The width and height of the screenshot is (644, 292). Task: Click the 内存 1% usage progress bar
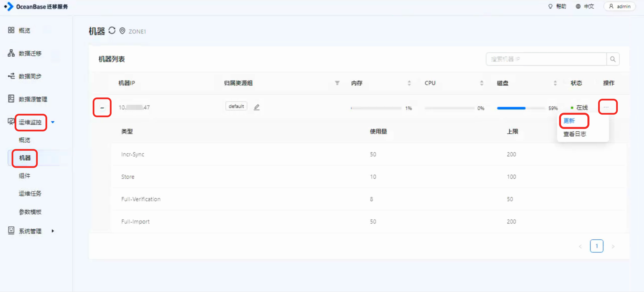376,108
